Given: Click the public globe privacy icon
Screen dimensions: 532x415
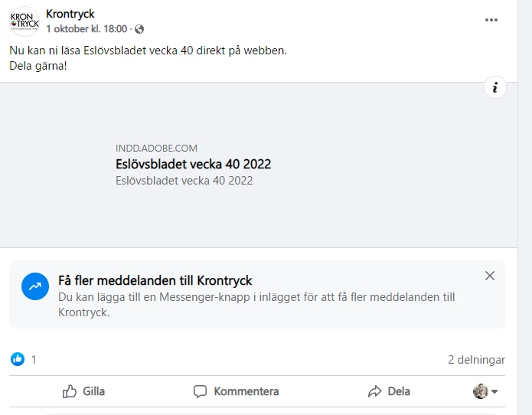Looking at the screenshot, I should coord(139,29).
